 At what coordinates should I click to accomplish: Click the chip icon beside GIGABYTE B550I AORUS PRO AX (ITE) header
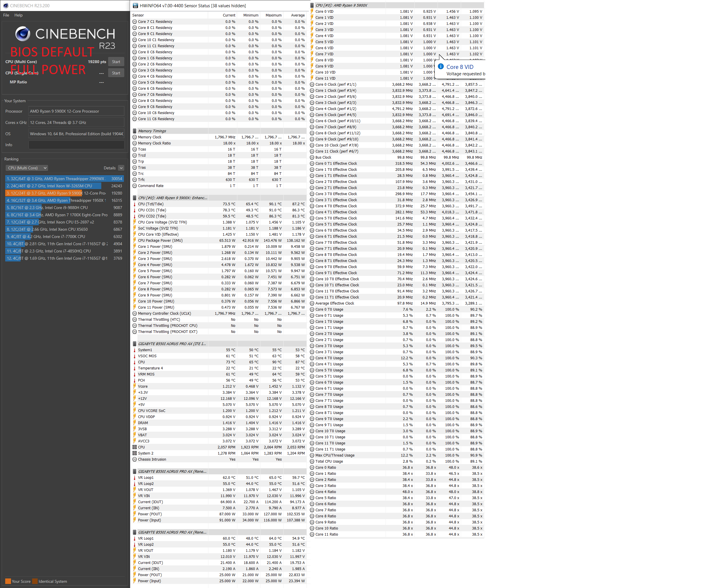[x=134, y=344]
